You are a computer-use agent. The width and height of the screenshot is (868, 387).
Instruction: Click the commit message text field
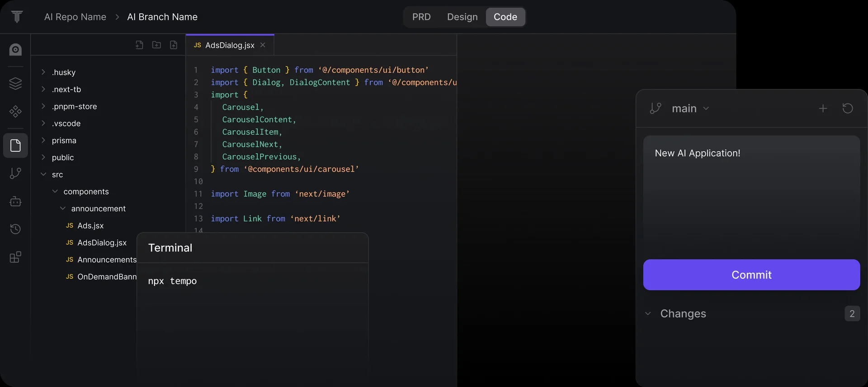pyautogui.click(x=751, y=194)
